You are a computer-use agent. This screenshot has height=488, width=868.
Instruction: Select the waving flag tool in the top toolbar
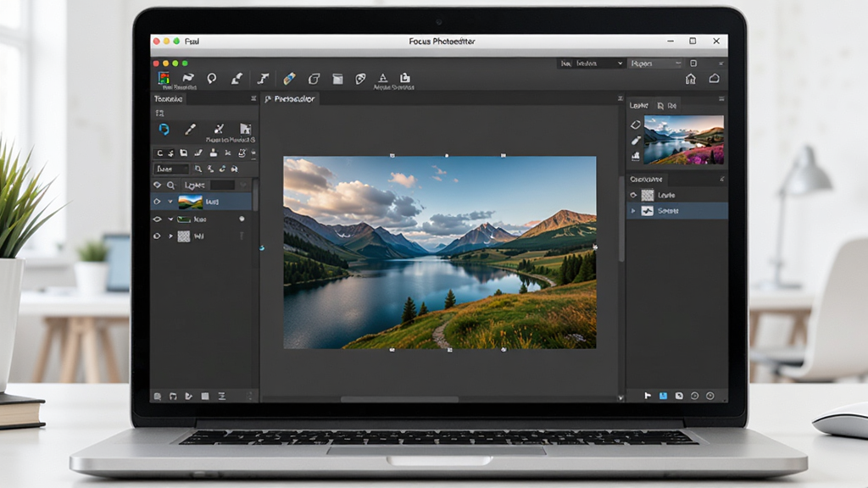pos(188,78)
